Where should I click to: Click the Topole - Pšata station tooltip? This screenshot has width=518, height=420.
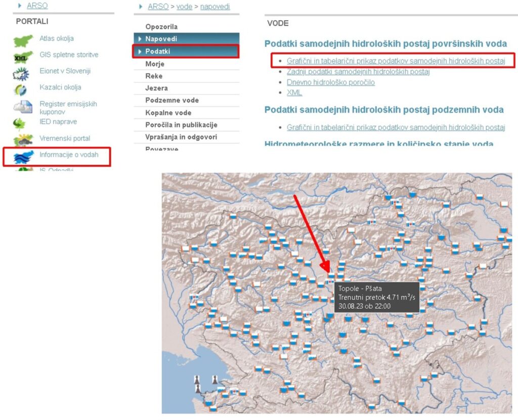(376, 297)
